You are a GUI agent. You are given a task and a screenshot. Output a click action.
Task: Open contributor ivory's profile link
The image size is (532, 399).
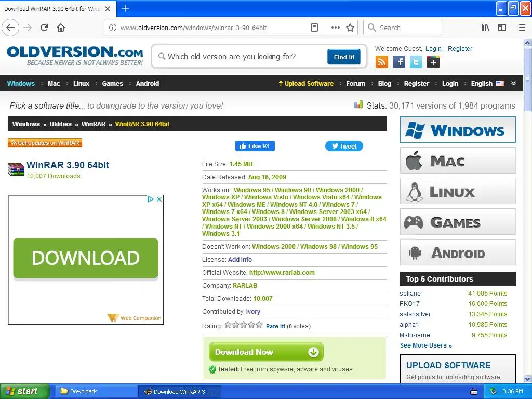pos(253,312)
